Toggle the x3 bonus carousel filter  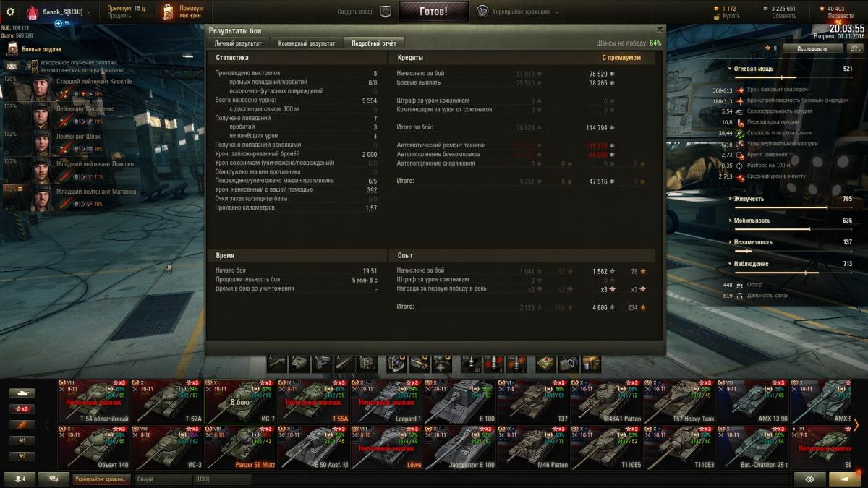22,408
